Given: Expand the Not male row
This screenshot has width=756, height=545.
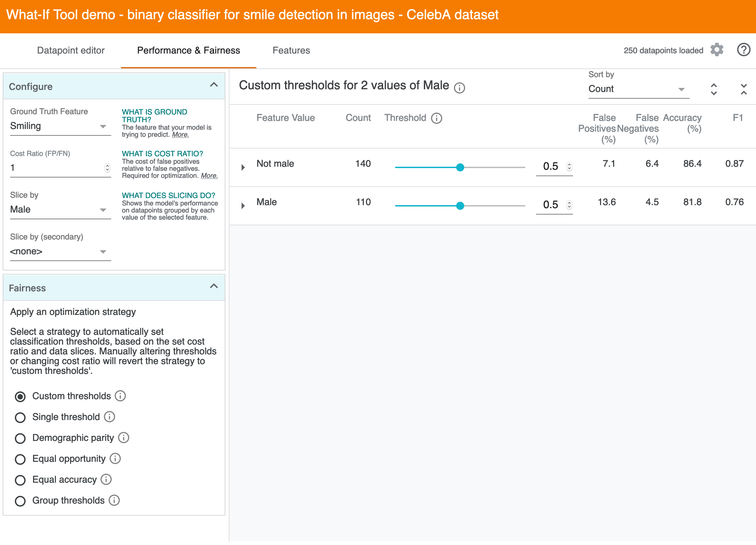Looking at the screenshot, I should coord(243,167).
